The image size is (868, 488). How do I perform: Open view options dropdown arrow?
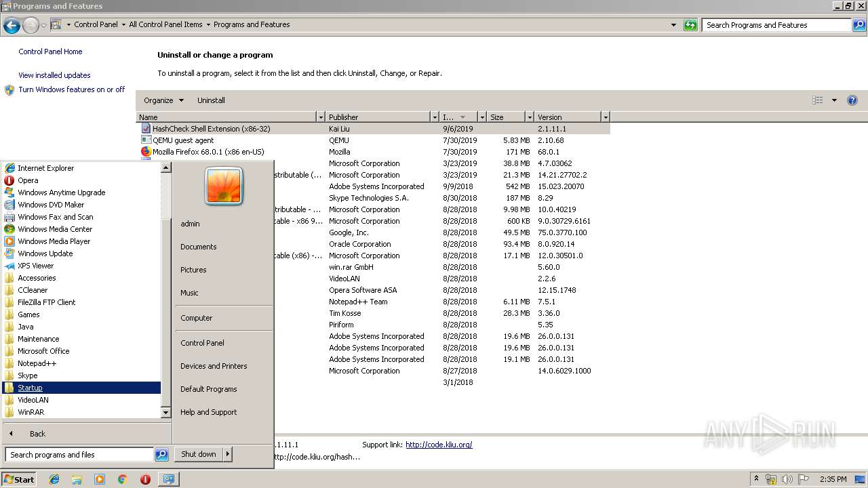click(834, 100)
